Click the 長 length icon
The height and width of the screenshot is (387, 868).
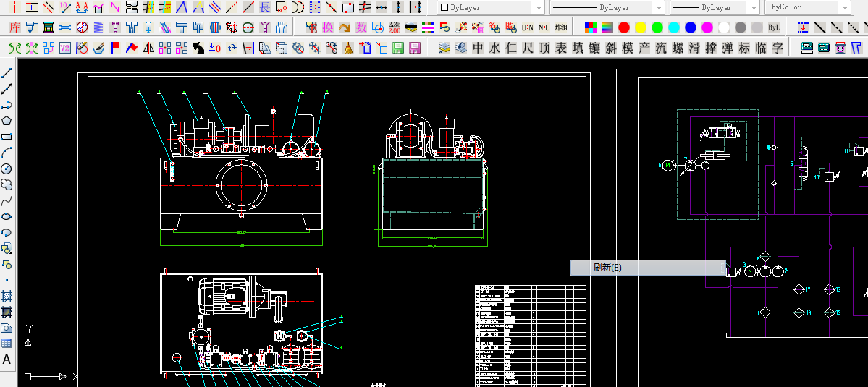click(x=265, y=7)
